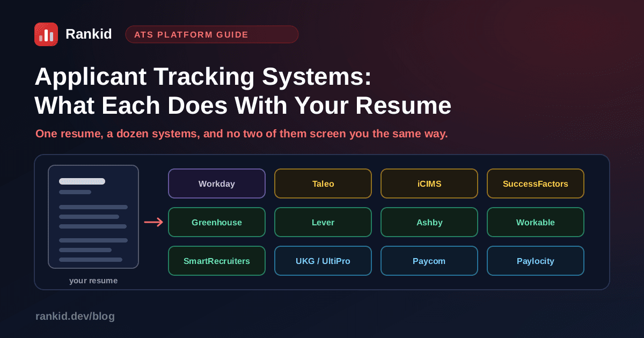Choose the iCIMS platform chip

coord(429,183)
